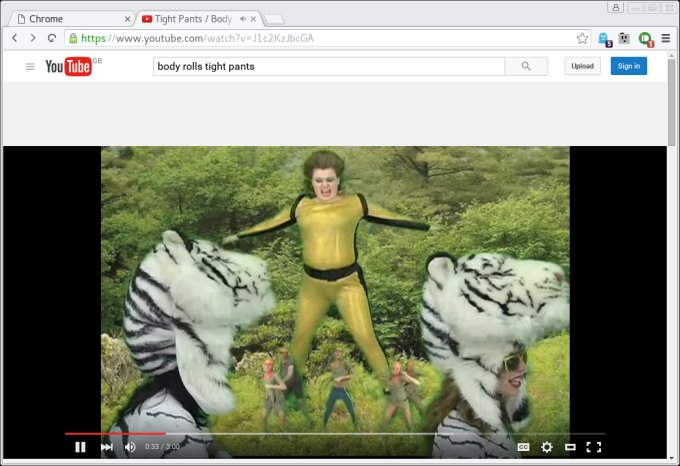Open a new browser tab
This screenshot has height=466, width=680.
tap(274, 19)
